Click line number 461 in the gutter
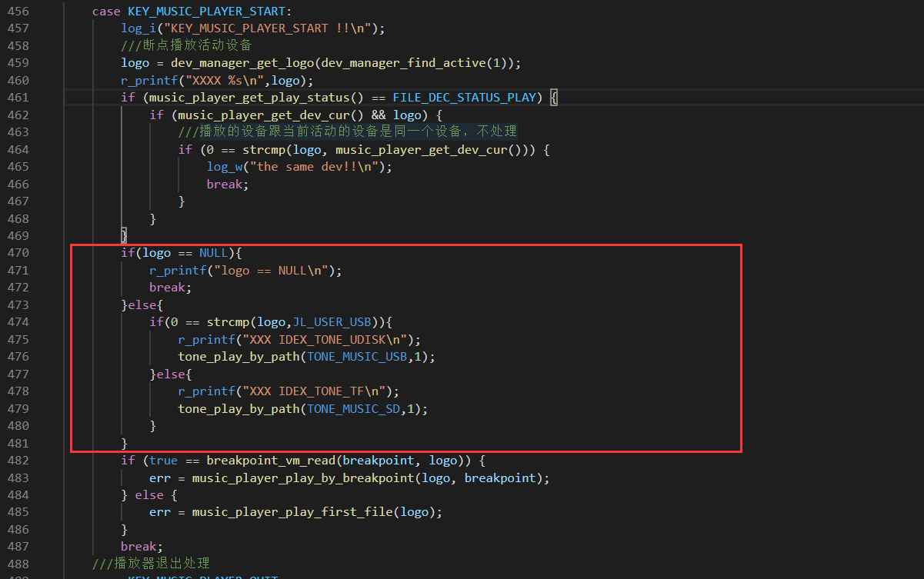This screenshot has height=579, width=924. pyautogui.click(x=17, y=98)
